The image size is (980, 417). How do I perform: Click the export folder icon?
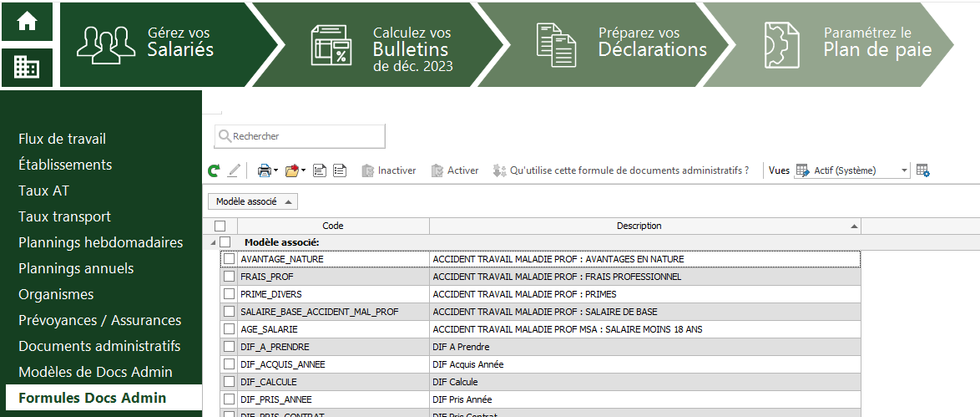292,170
